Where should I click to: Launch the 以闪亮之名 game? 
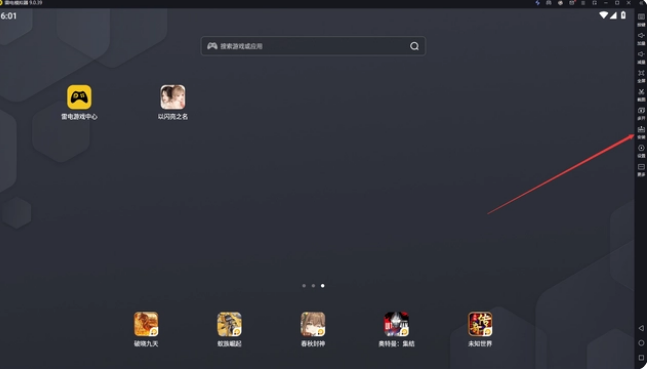pos(172,97)
